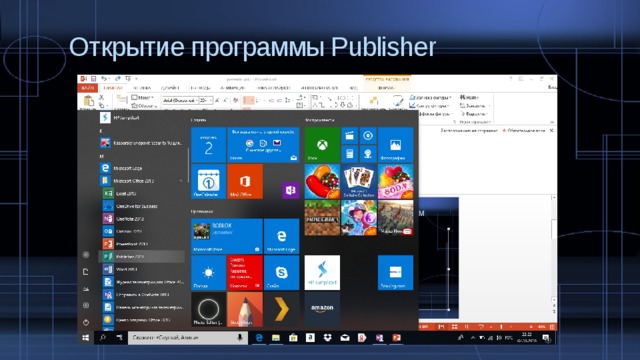Viewport: 640px width, 360px height.
Task: Open the Candy Crush Soda tile
Action: [396, 181]
